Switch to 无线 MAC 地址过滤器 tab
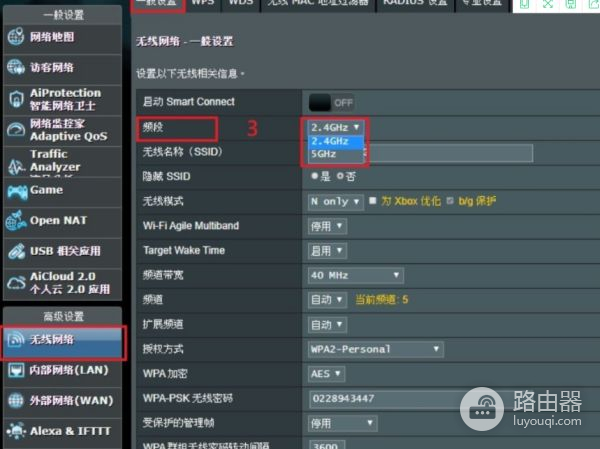The height and width of the screenshot is (449, 600). coord(318,4)
